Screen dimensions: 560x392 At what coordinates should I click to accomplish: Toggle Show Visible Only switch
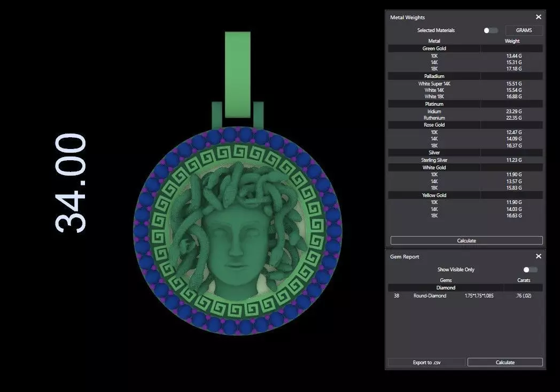point(530,270)
